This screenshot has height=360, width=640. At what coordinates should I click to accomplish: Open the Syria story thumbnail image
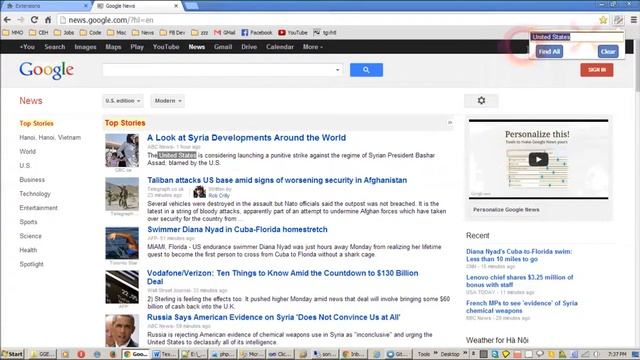(122, 150)
